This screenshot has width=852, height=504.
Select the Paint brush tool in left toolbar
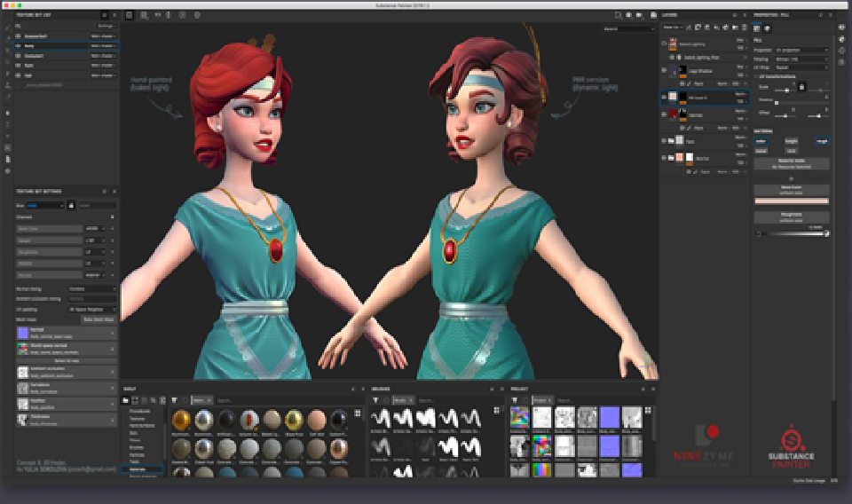click(8, 29)
